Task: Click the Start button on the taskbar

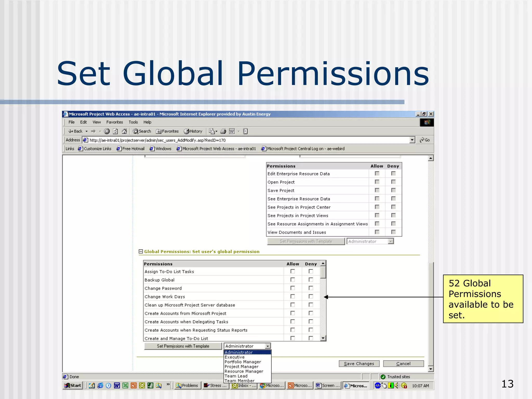Action: pyautogui.click(x=73, y=385)
